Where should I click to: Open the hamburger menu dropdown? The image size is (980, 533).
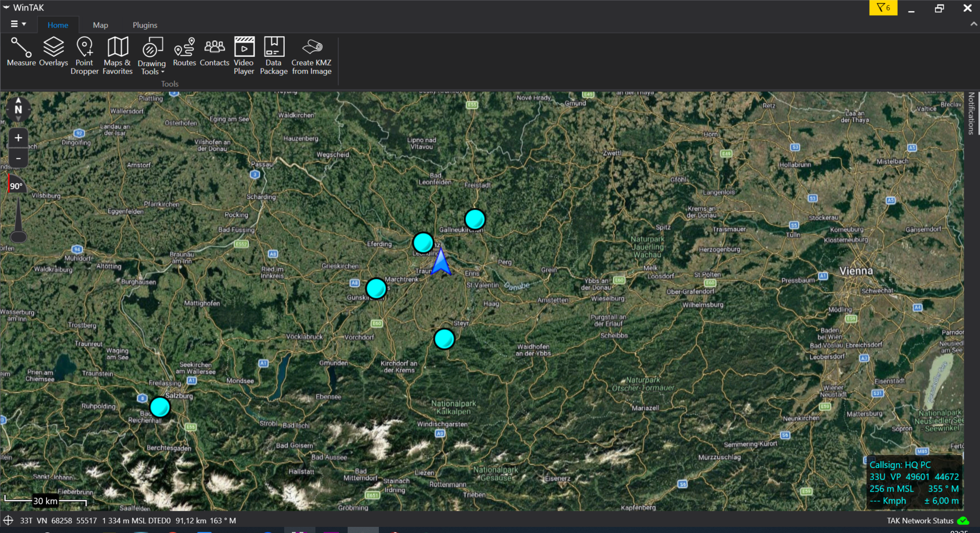18,24
